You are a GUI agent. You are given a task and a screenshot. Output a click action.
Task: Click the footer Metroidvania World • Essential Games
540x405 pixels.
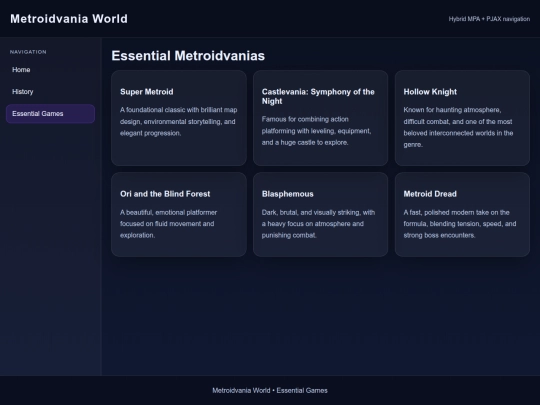[270, 391]
